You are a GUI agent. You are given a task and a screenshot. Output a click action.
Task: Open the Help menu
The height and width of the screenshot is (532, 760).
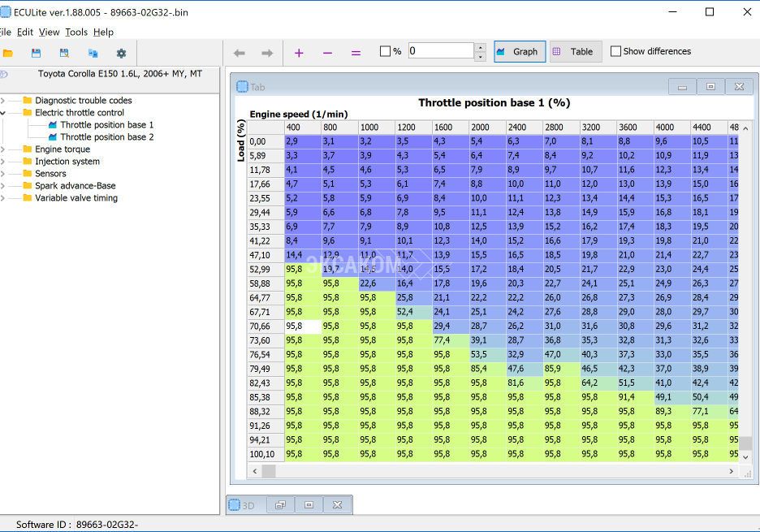pos(103,32)
